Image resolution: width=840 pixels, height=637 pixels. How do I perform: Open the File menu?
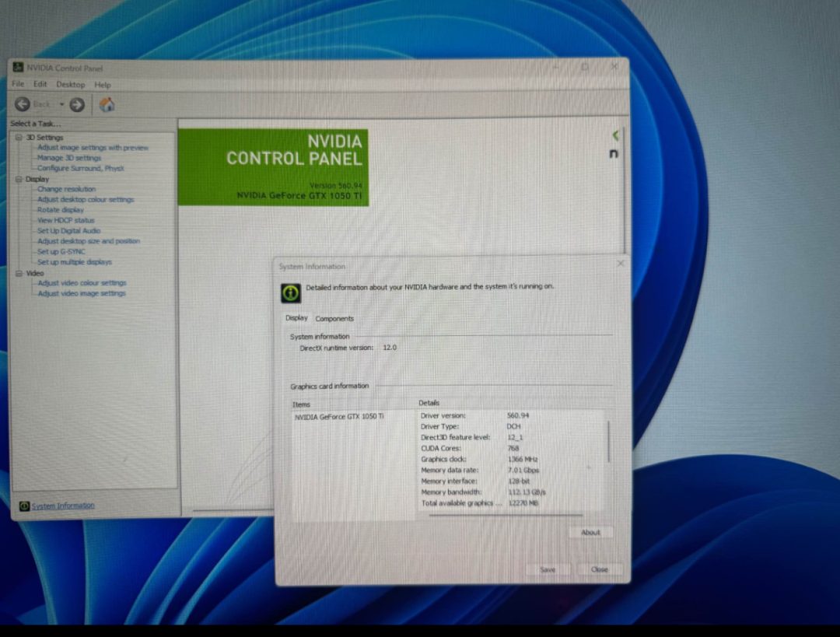tap(18, 84)
